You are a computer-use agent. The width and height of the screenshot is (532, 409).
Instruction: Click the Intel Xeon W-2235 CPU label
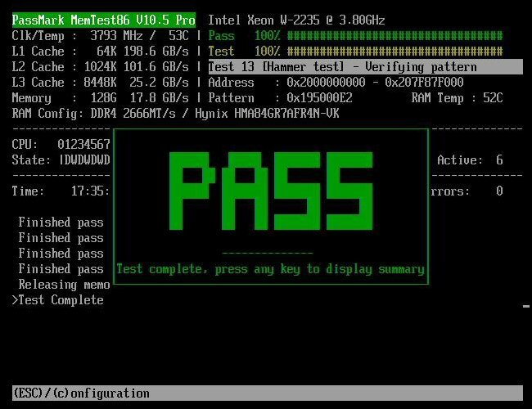coord(296,20)
